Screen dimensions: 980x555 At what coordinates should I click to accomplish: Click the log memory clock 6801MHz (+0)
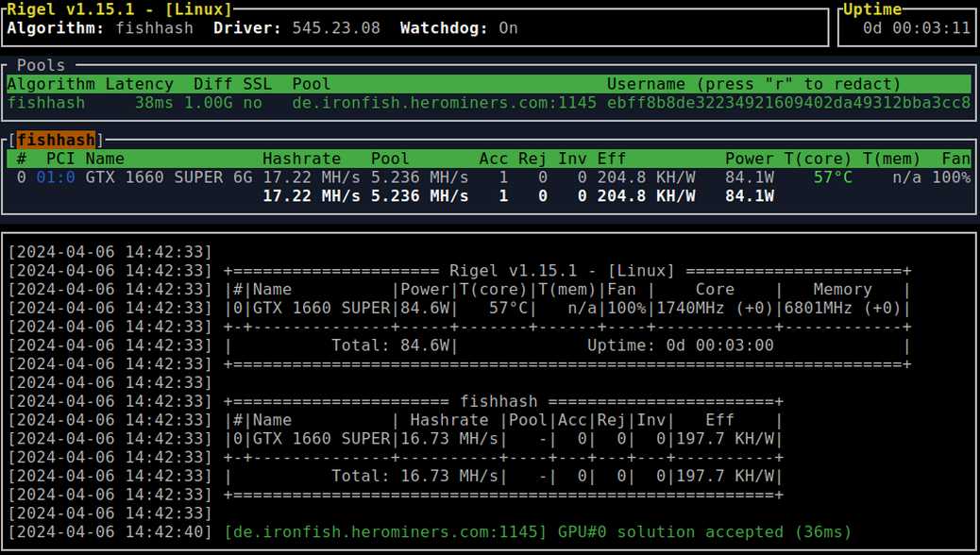[842, 308]
